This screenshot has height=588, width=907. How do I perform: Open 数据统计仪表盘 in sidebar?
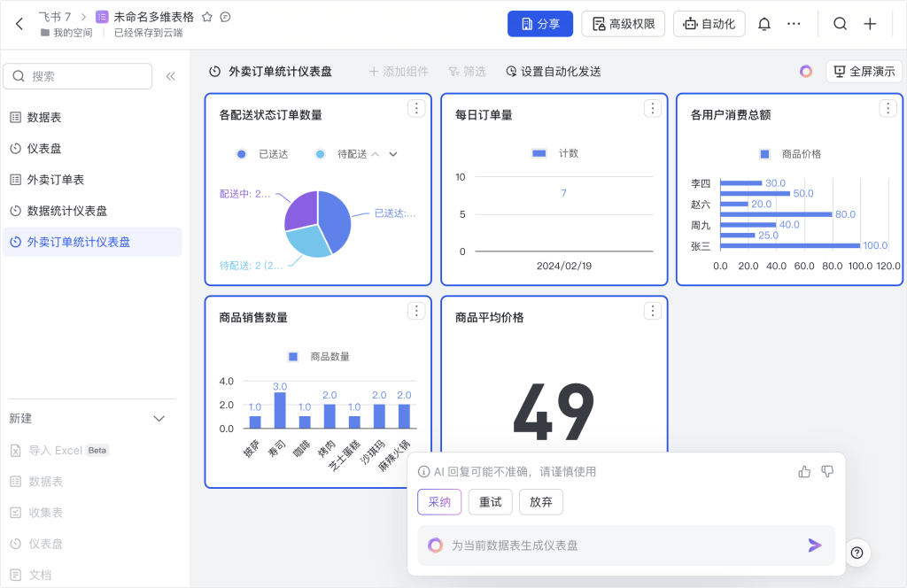[x=66, y=211]
